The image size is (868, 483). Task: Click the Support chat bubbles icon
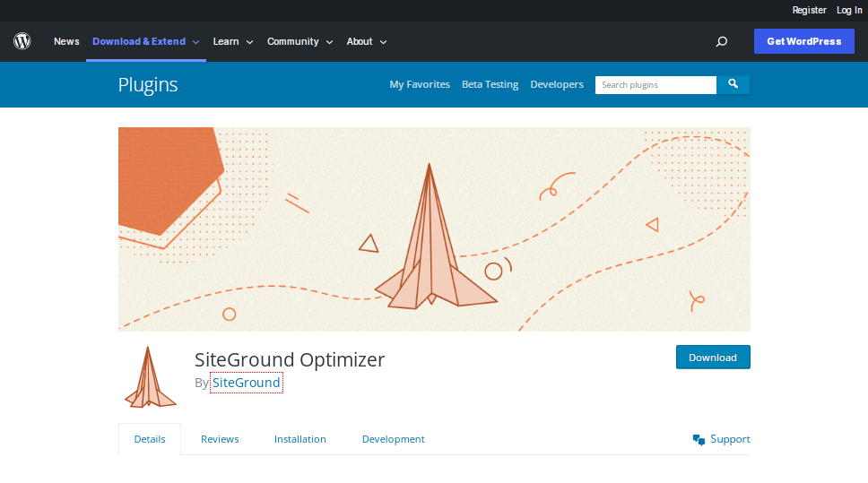tap(699, 439)
